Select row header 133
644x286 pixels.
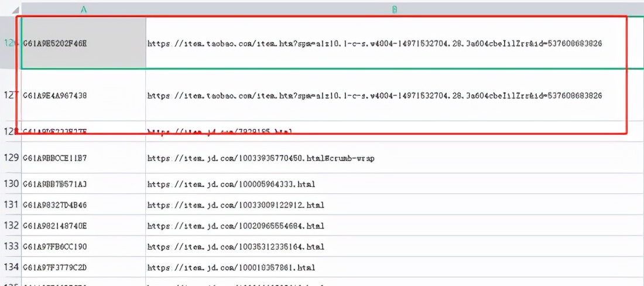point(11,246)
